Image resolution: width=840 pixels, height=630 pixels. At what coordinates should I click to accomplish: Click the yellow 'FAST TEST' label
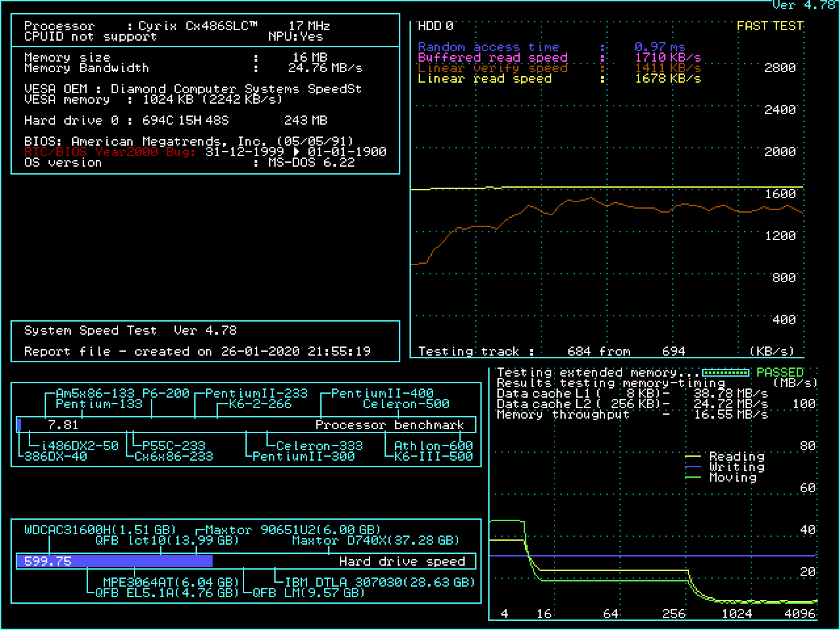click(770, 26)
